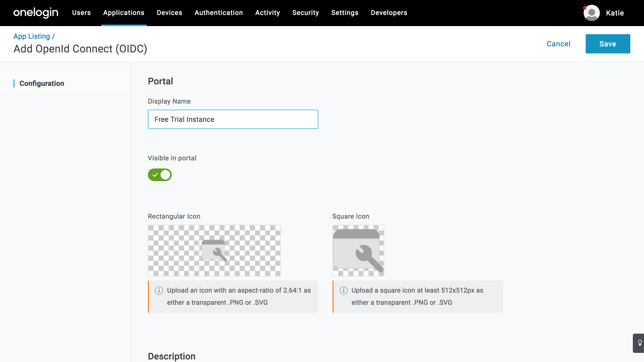The image size is (644, 362).
Task: Open the Security menu
Action: (305, 13)
